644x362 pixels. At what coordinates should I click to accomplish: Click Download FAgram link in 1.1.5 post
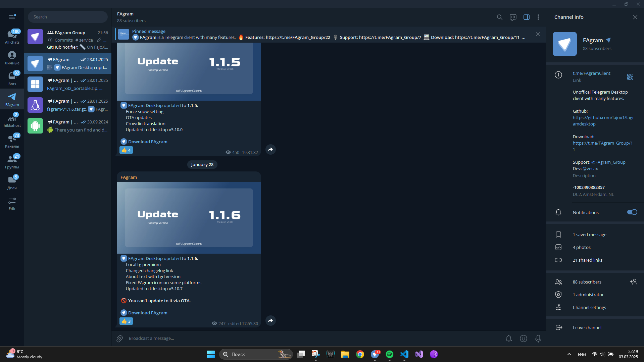[148, 142]
